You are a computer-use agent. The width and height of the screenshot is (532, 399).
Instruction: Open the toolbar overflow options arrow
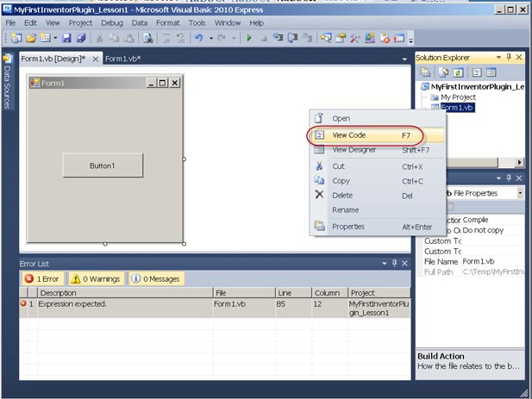[x=411, y=39]
